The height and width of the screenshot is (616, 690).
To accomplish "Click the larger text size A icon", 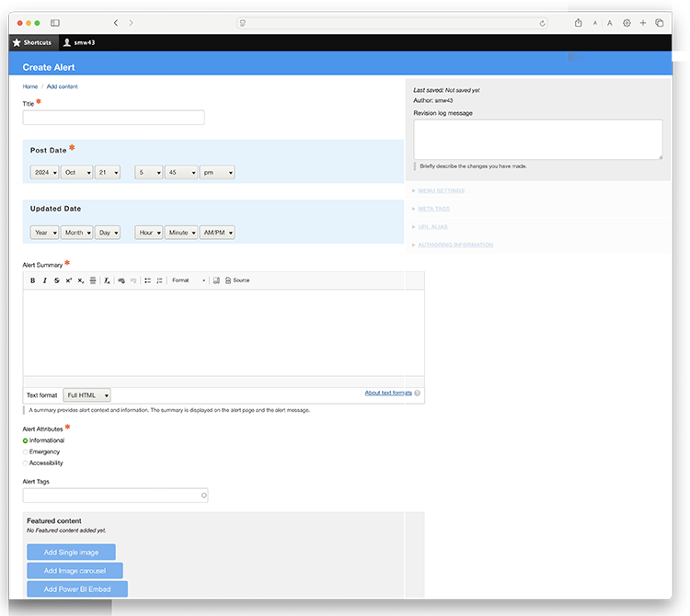I will pos(610,23).
